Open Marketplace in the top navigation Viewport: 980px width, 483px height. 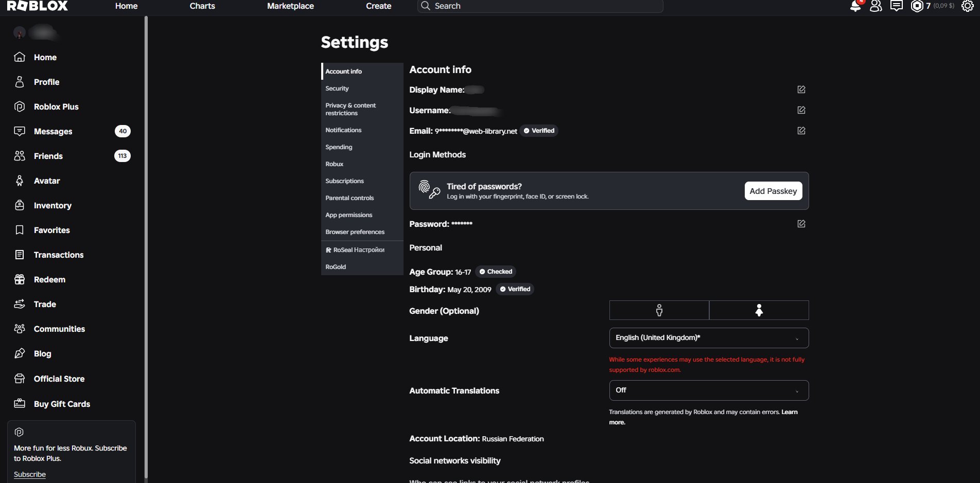coord(290,6)
